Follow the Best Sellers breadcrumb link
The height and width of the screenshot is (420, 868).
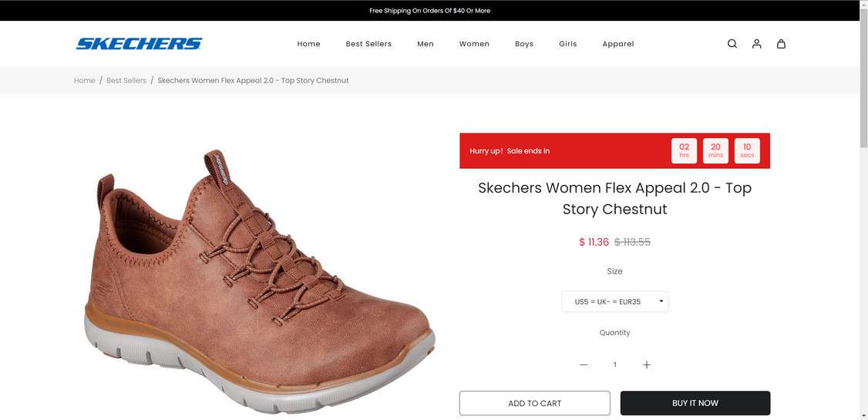point(126,80)
